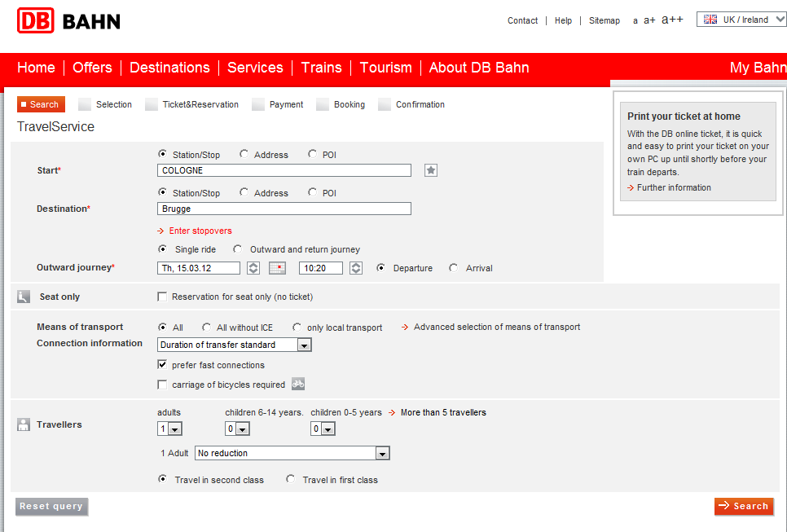Open the Services menu
Image resolution: width=787 pixels, height=532 pixels.
click(x=255, y=68)
